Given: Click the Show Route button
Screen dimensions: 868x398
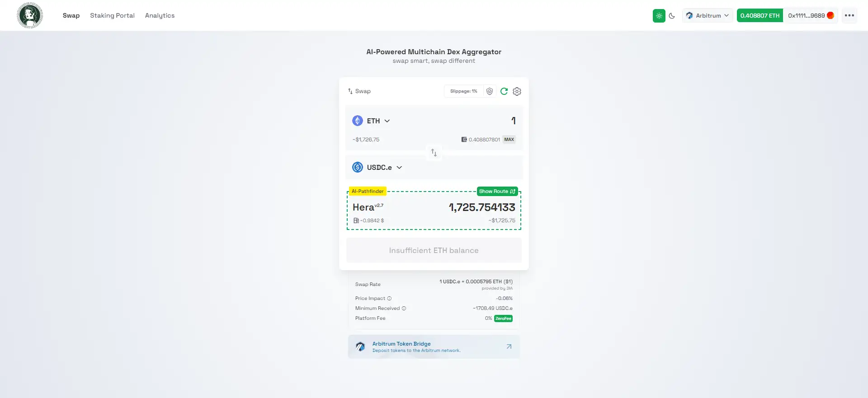Looking at the screenshot, I should coord(497,192).
